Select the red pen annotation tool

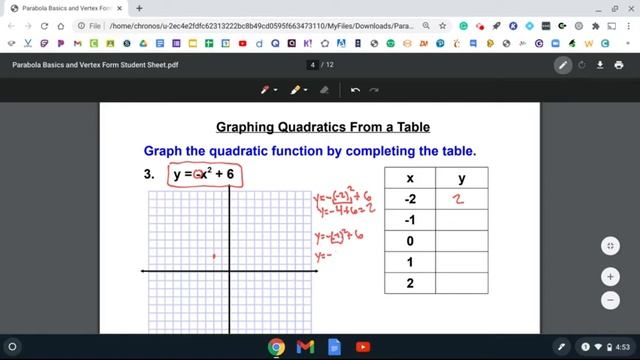click(x=264, y=90)
